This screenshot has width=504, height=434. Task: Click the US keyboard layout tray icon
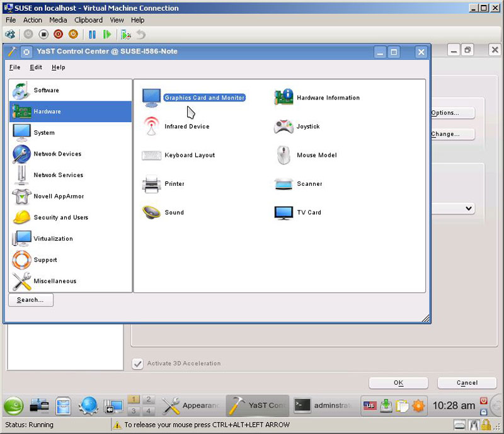(370, 406)
